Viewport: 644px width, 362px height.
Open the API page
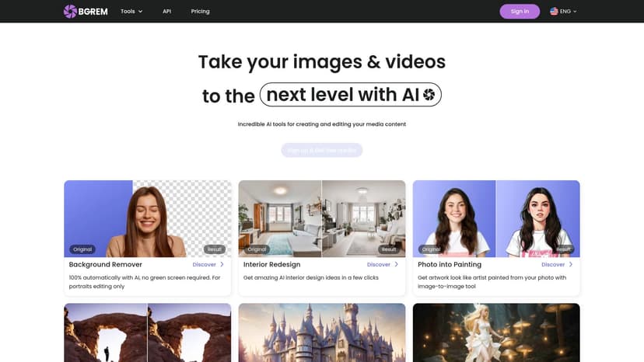click(x=166, y=12)
